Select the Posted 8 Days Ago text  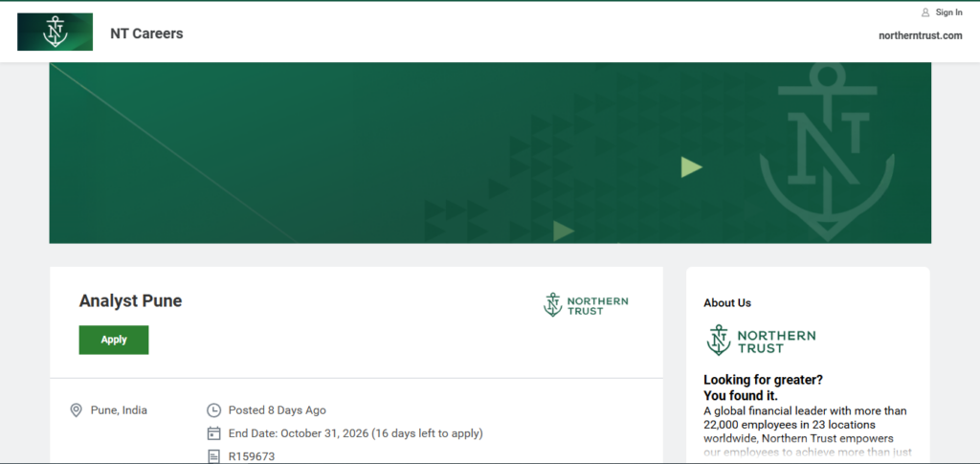(277, 410)
